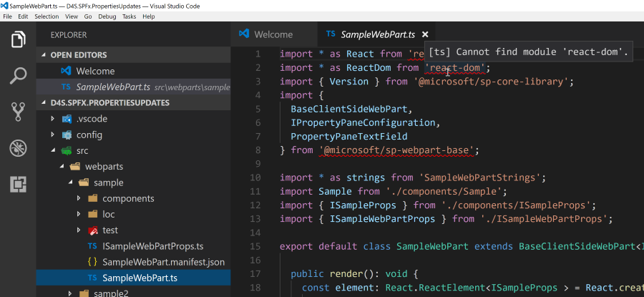The image size is (644, 297).
Task: Select Welcome in Open Editors list
Action: point(134,71)
